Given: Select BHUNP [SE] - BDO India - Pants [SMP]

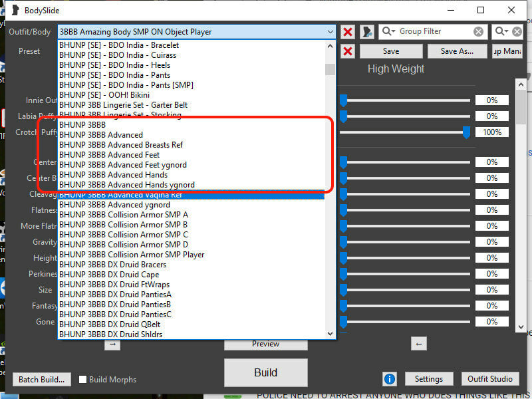Looking at the screenshot, I should (x=191, y=85).
